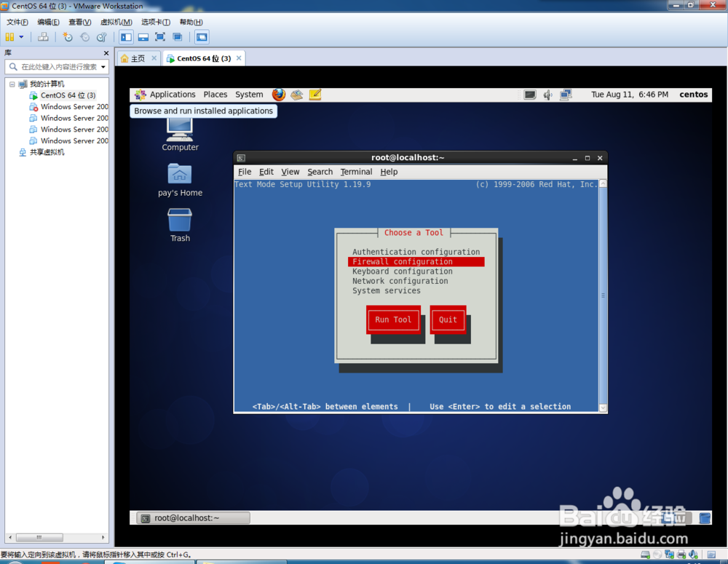Click the network computers tray icon
The width and height of the screenshot is (728, 564).
tap(566, 94)
